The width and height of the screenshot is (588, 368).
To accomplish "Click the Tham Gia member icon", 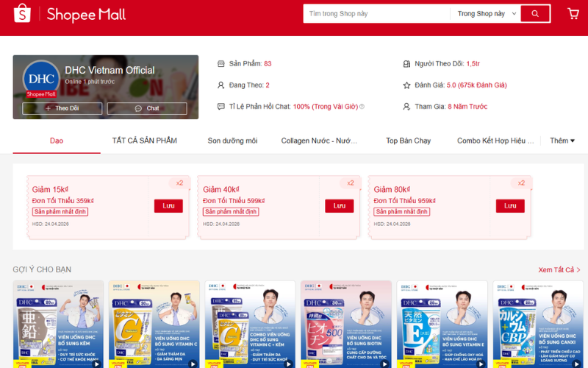I will [x=406, y=107].
